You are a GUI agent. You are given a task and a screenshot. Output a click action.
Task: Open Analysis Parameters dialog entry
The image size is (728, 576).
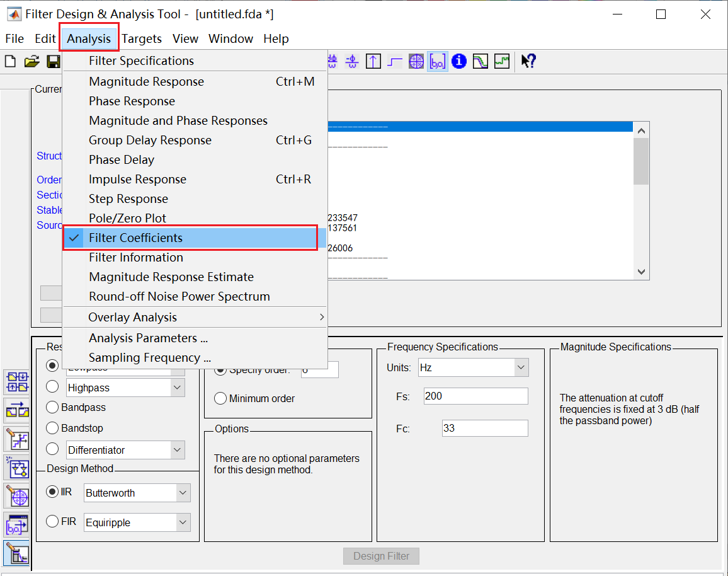[195, 338]
